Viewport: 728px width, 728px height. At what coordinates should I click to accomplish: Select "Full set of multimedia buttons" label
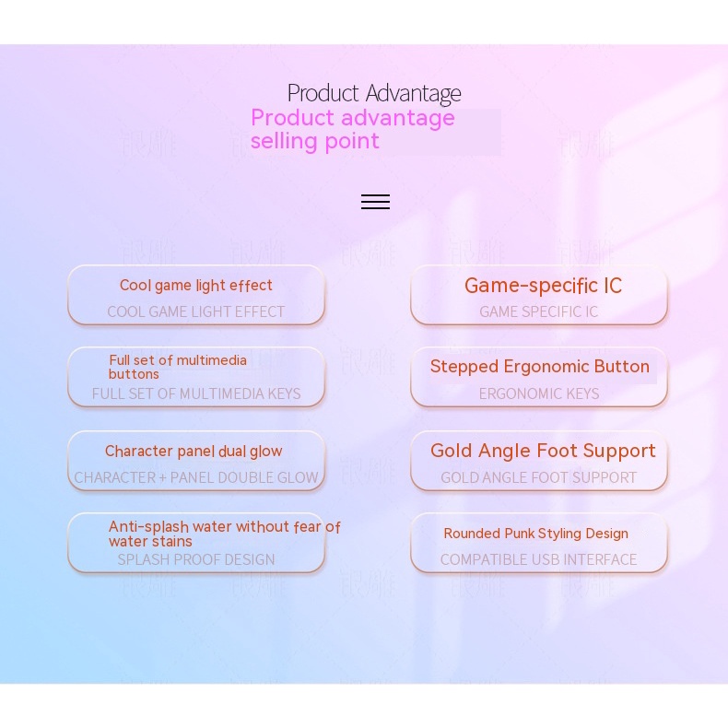(x=177, y=367)
